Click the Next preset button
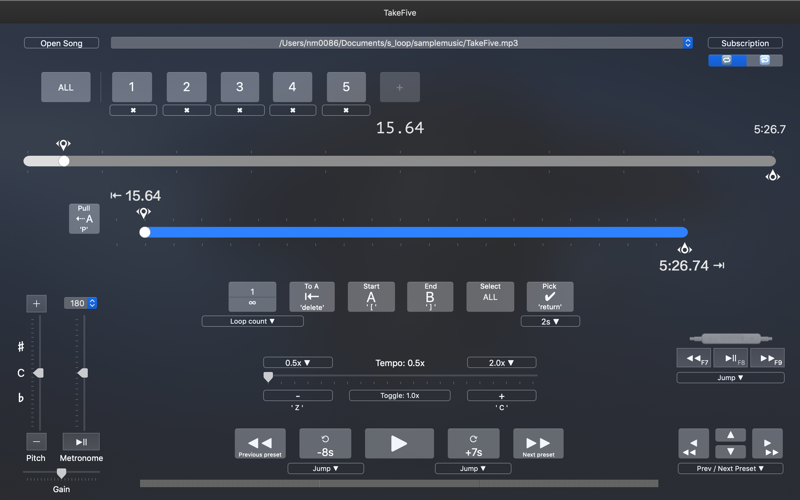The image size is (800, 500). 538,443
